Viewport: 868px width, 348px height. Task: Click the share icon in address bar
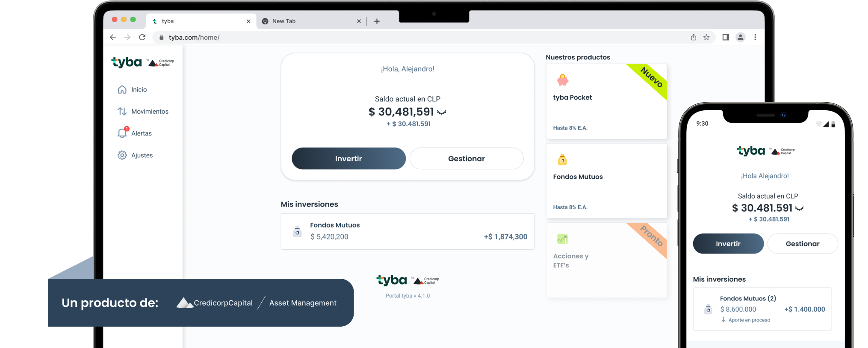pos(694,37)
